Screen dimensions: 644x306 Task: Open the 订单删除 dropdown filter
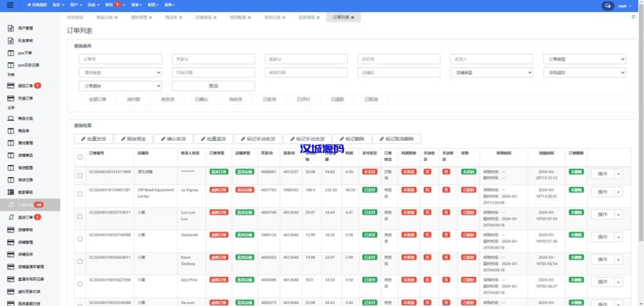point(120,86)
